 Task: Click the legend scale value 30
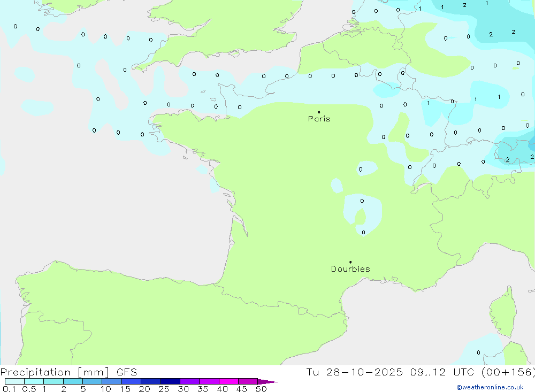coord(184,389)
